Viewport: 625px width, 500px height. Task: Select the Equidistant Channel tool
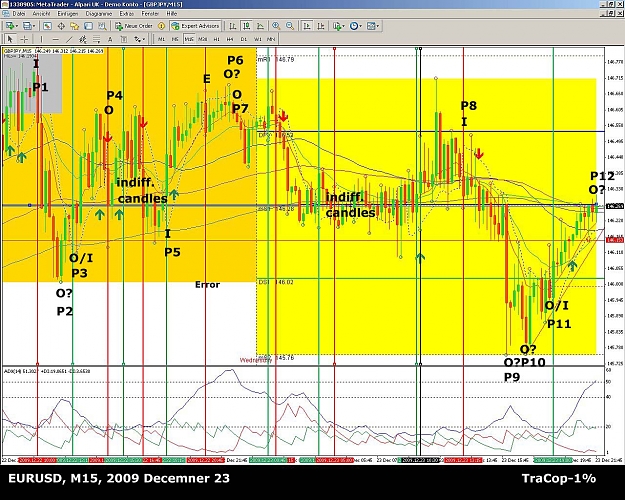click(83, 39)
